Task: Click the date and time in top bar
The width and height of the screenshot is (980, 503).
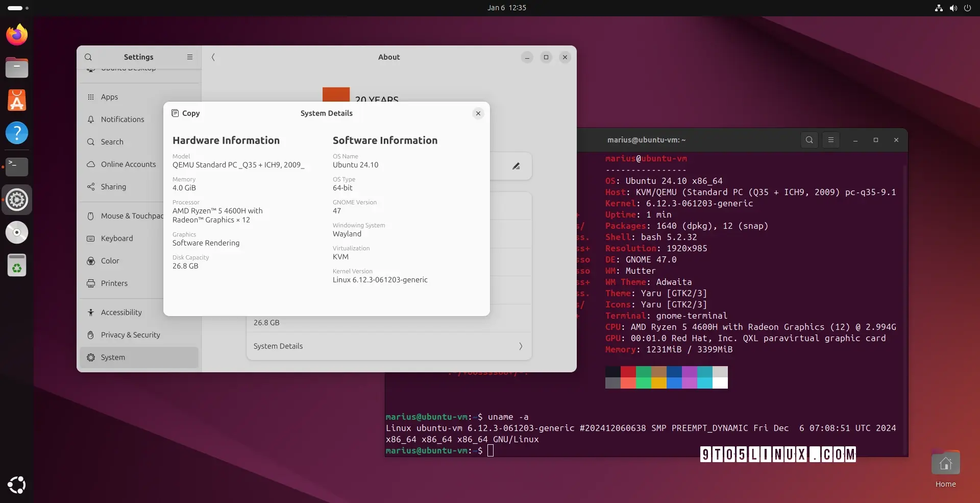Action: (506, 8)
